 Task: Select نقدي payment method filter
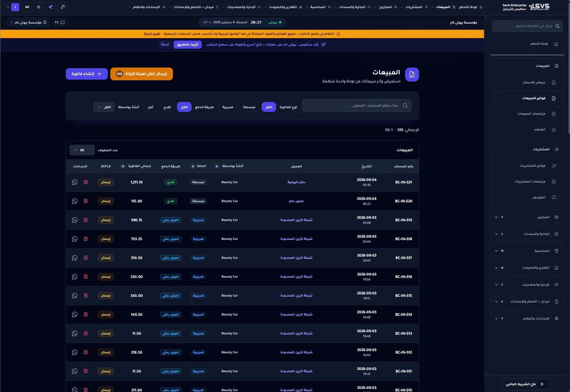pyautogui.click(x=167, y=107)
